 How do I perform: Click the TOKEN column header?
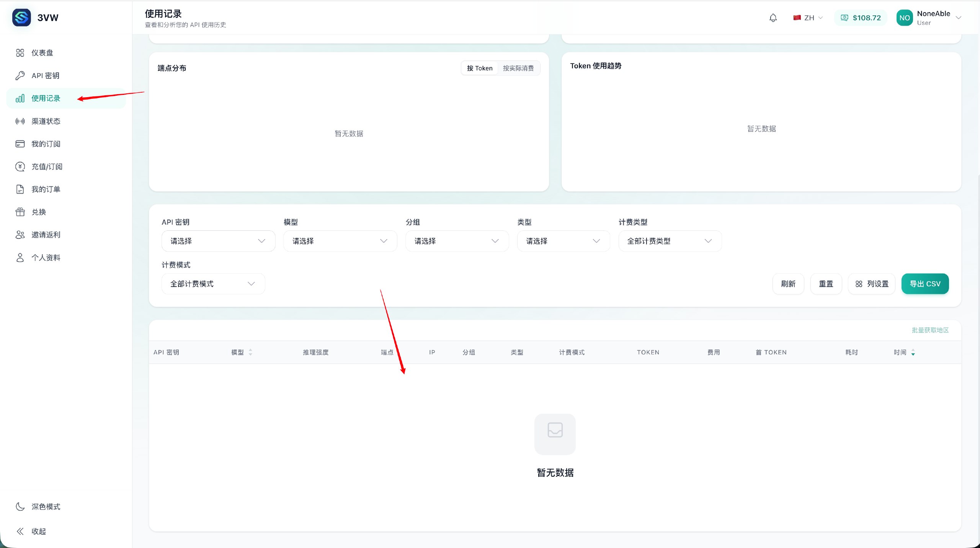click(x=648, y=352)
